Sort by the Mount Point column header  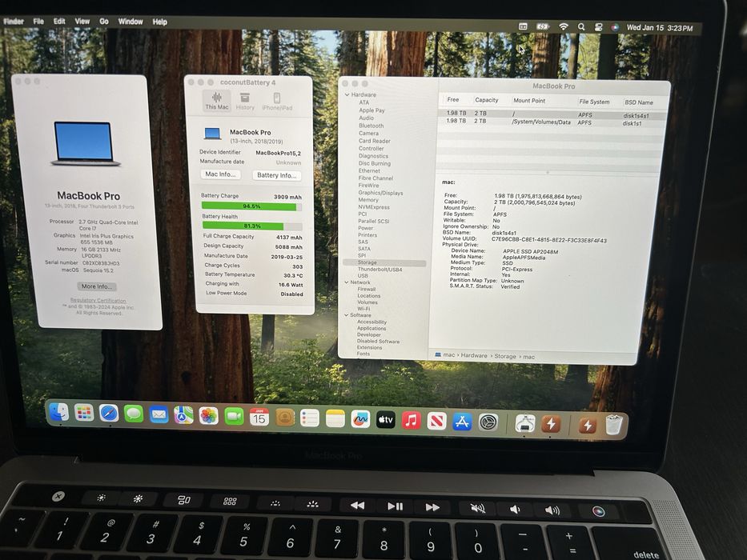pos(528,101)
